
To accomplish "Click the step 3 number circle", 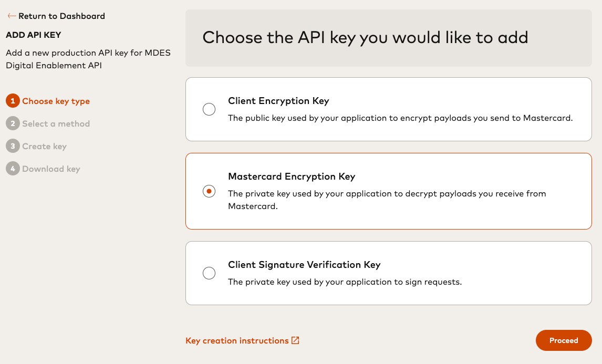I will (x=13, y=146).
